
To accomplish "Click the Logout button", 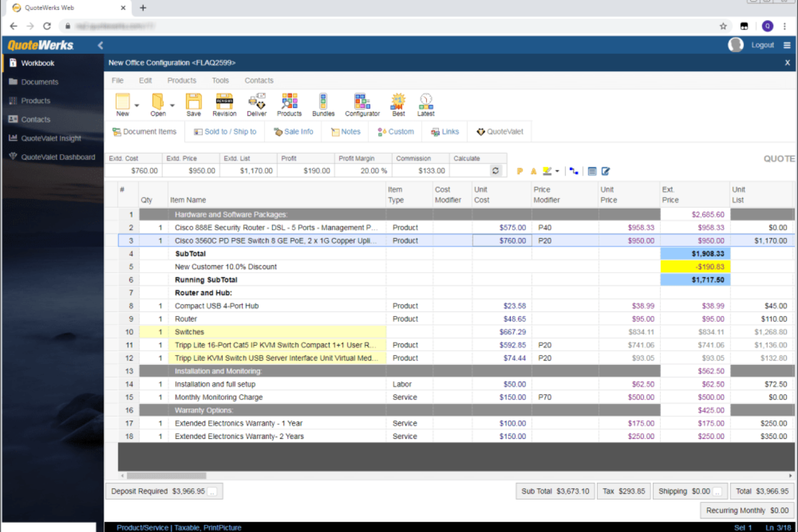I will (x=762, y=45).
